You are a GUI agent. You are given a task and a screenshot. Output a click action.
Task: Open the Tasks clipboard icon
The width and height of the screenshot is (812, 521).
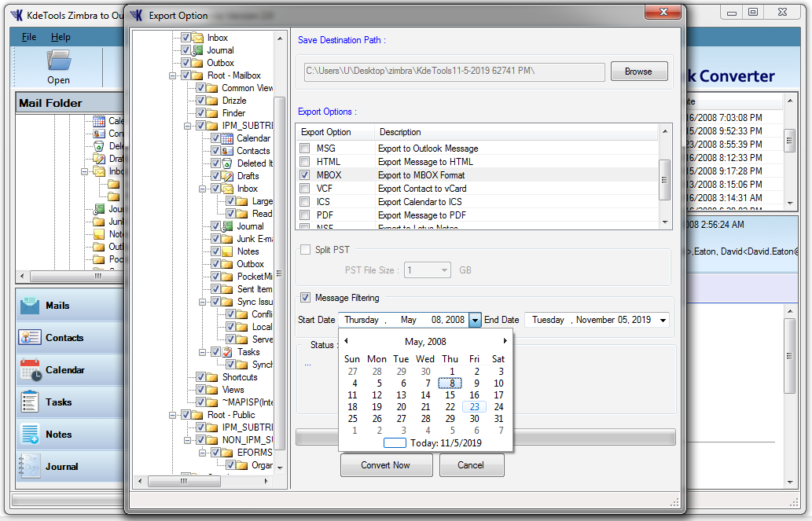click(30, 402)
